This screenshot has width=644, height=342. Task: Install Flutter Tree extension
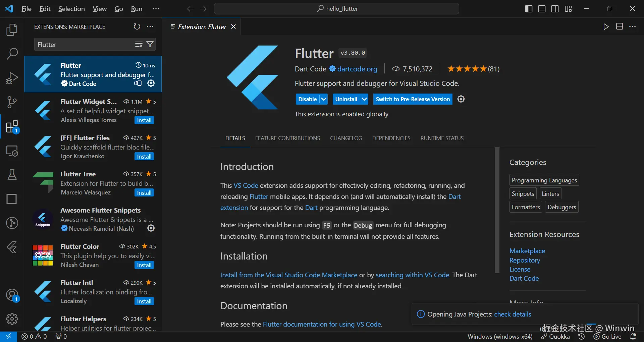click(144, 193)
